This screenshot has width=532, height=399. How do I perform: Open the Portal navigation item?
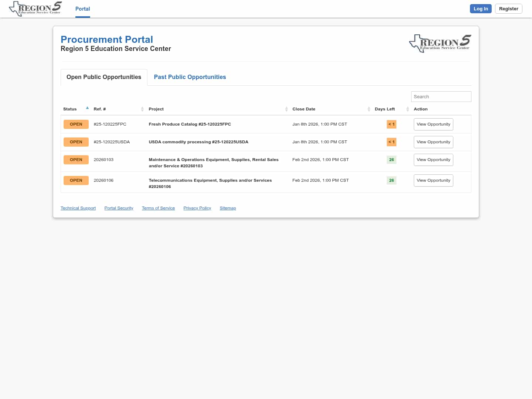(83, 9)
